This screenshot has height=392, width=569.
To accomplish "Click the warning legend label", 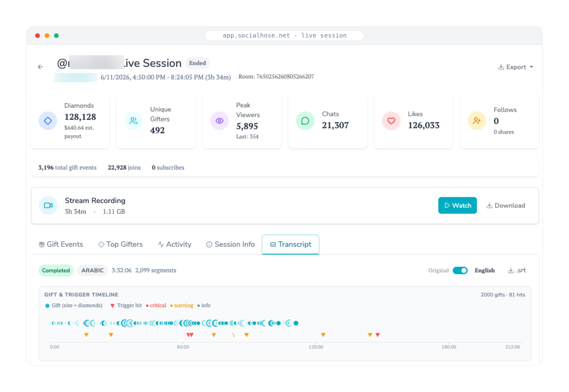I will (x=183, y=305).
